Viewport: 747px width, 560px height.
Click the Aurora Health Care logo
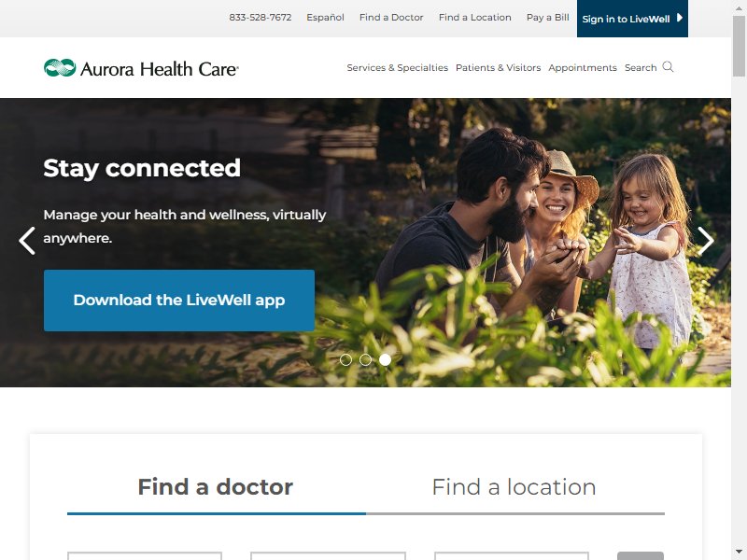pos(141,68)
